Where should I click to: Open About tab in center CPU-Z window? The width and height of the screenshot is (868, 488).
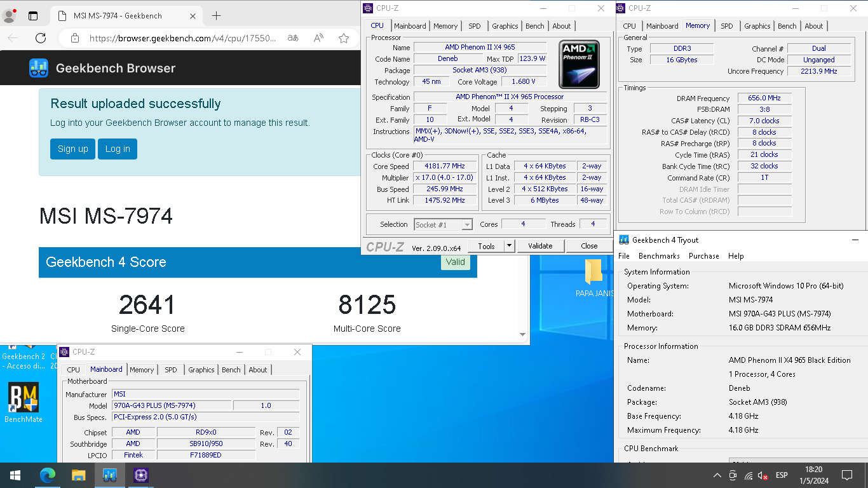click(x=562, y=26)
